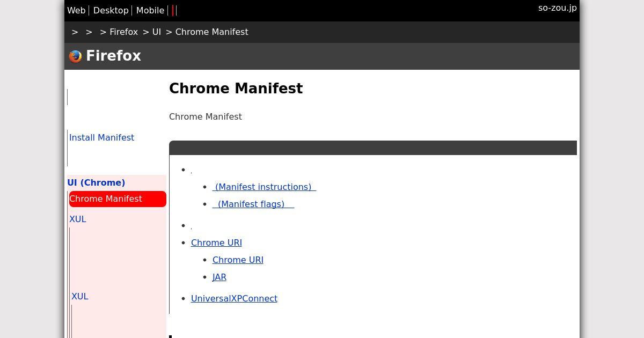Jump to Manifest instructions section
The image size is (644, 338).
point(264,187)
